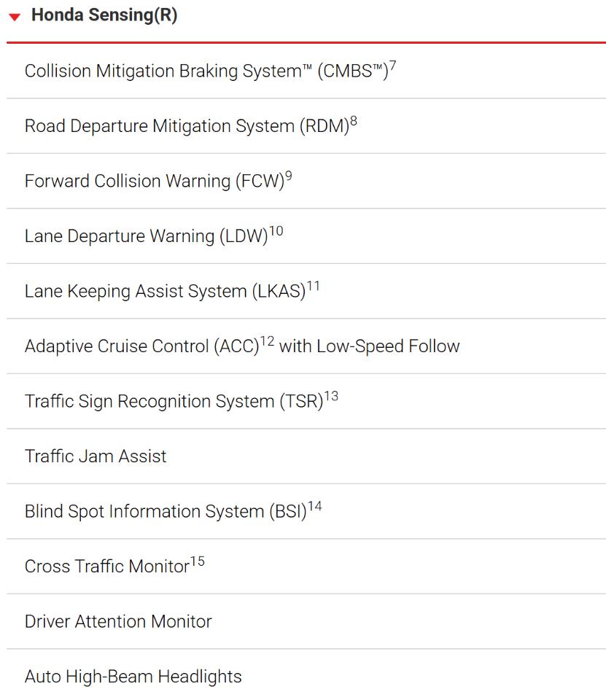Open footnote 12 after Adaptive Cruise Control
Image resolution: width=606 pixels, height=700 pixels.
point(267,341)
